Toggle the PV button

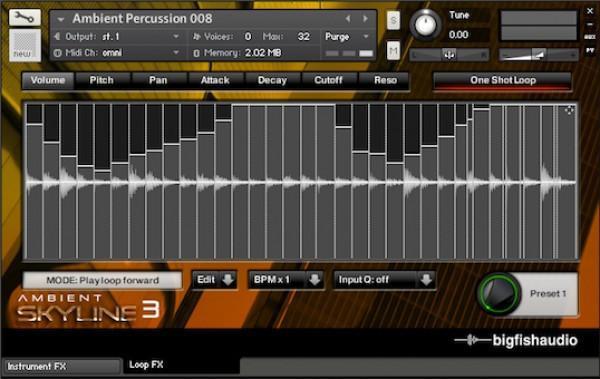pos(590,50)
